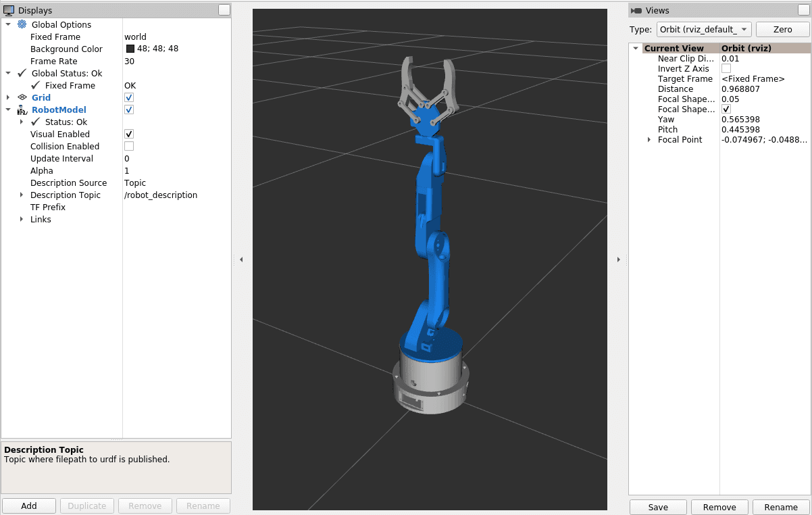The width and height of the screenshot is (812, 515).
Task: Collapse the RobotModel tree node
Action: 8,109
